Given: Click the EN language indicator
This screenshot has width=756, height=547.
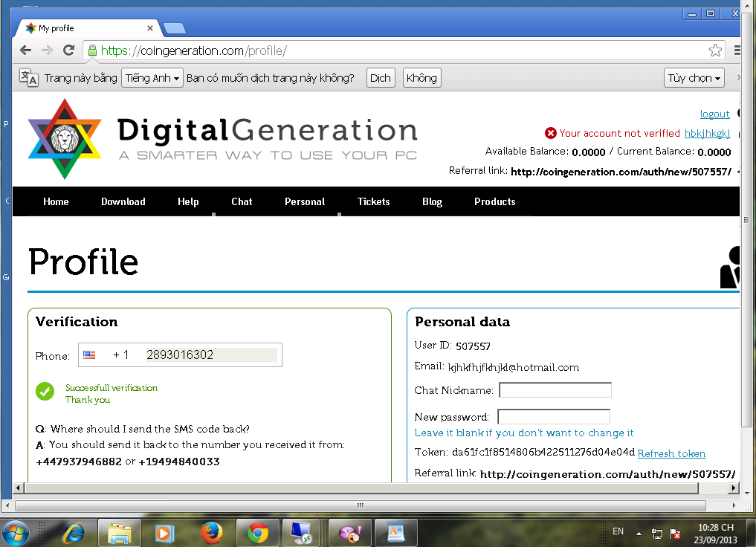Looking at the screenshot, I should [x=618, y=531].
